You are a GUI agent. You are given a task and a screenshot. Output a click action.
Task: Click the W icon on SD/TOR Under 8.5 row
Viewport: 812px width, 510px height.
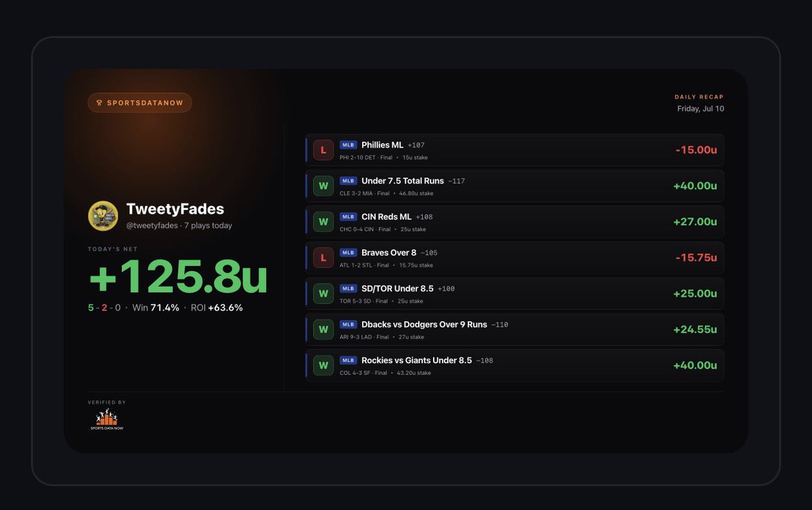coord(323,294)
